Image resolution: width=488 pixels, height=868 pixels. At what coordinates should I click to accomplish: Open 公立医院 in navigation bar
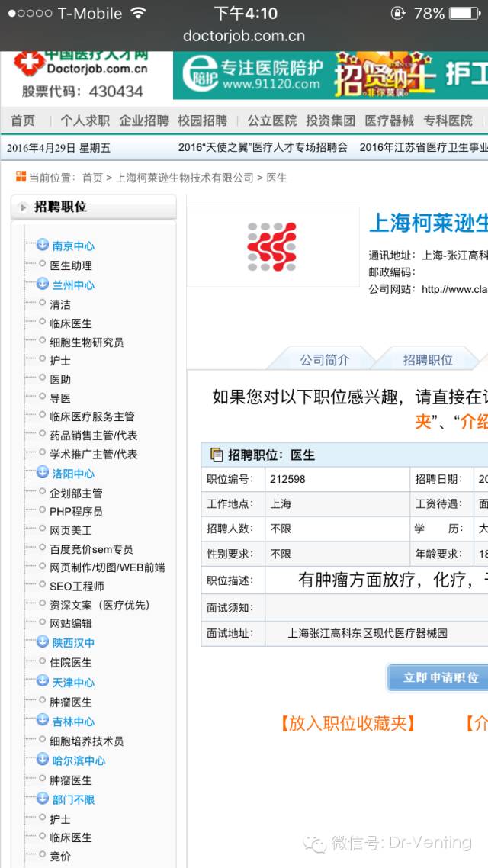271,121
